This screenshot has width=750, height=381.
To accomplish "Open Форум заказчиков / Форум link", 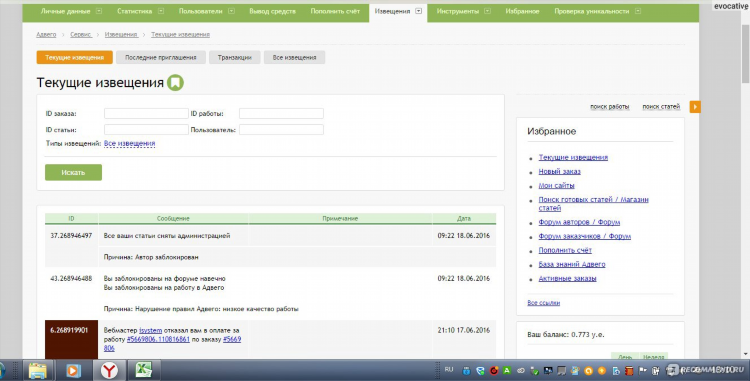I will pyautogui.click(x=585, y=236).
